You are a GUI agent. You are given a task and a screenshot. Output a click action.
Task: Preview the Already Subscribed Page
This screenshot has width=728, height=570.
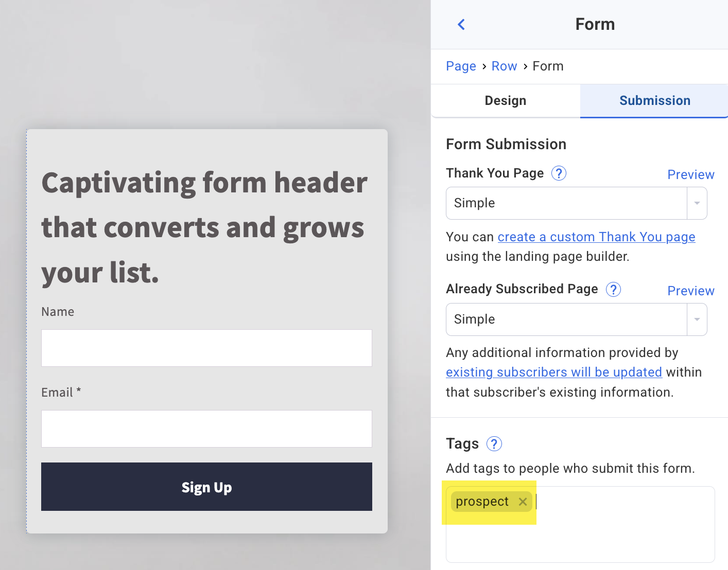click(x=691, y=291)
